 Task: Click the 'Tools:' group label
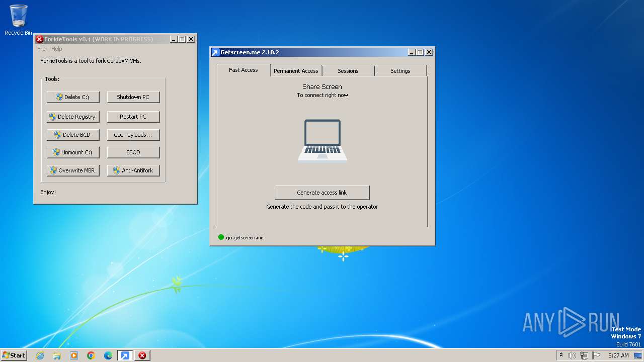(x=52, y=79)
